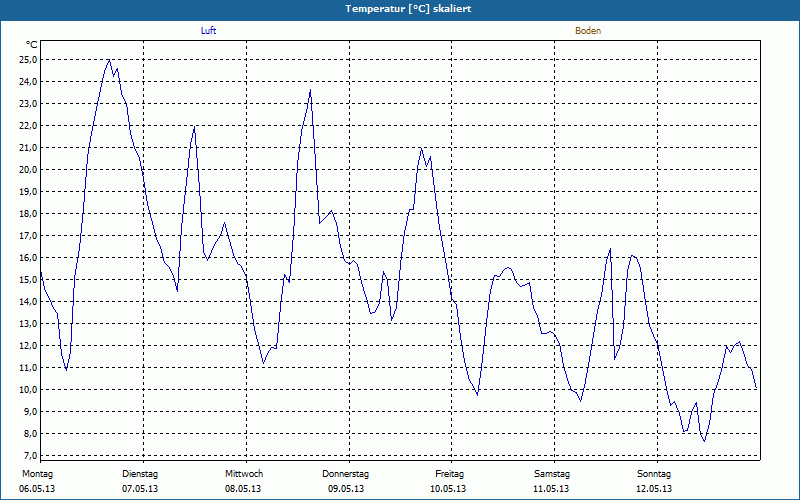Screen dimensions: 800x500
Task: Click the 24,0 y-axis value
Action: tap(28, 82)
